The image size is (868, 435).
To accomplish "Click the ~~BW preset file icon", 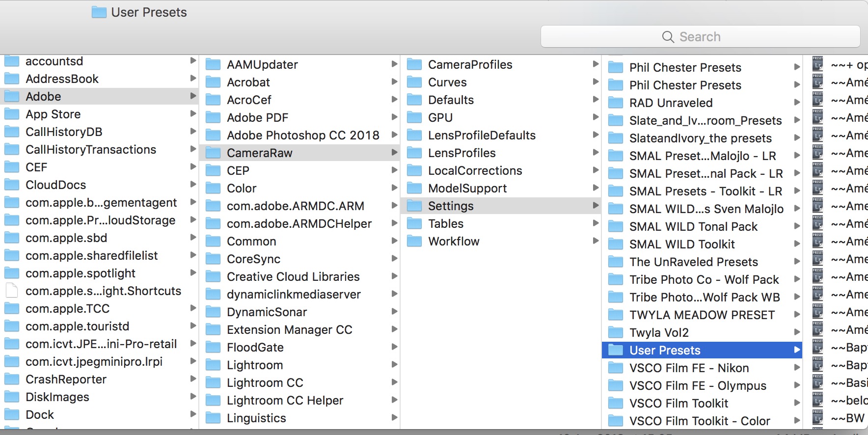I will point(817,418).
